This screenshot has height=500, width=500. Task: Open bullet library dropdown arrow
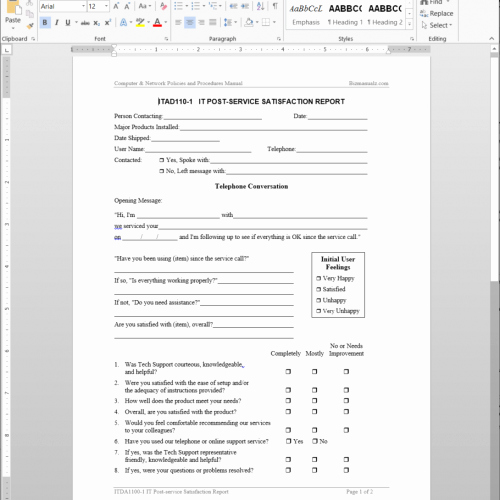(x=186, y=6)
